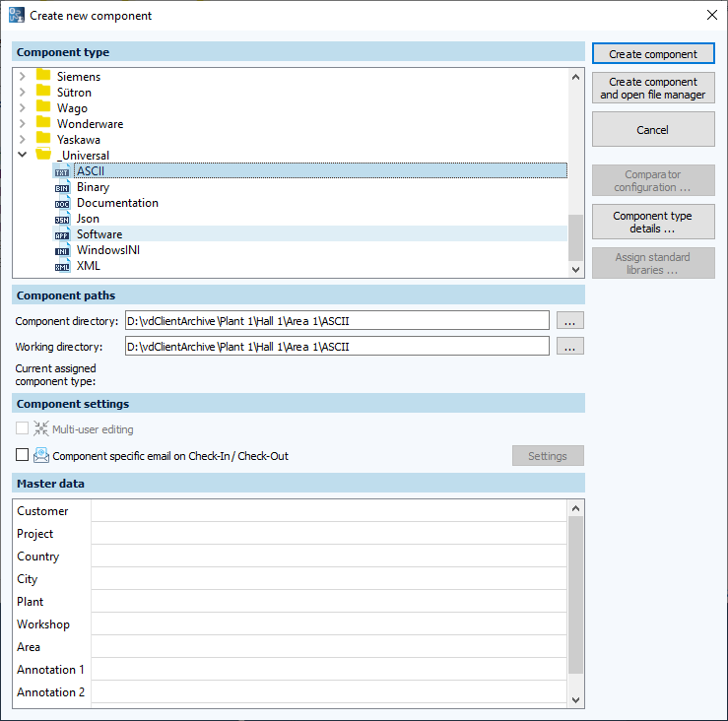
Task: Click the Software component type icon
Action: (x=62, y=234)
